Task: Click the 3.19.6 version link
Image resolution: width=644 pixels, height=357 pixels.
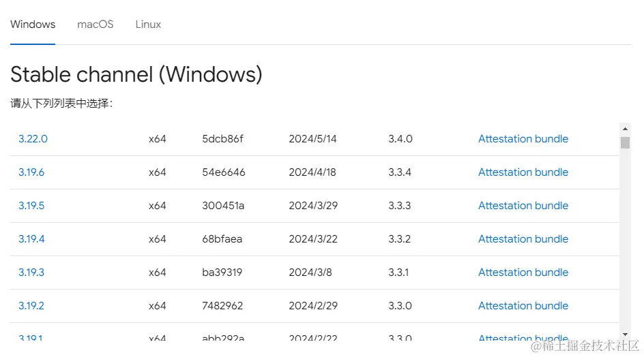Action: pos(31,172)
